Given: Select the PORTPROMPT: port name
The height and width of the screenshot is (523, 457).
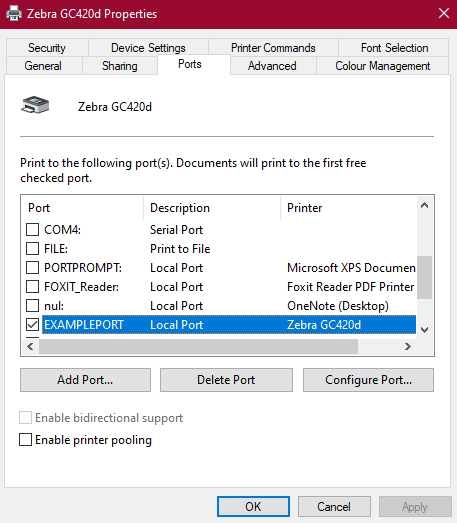Looking at the screenshot, I should (x=83, y=268).
